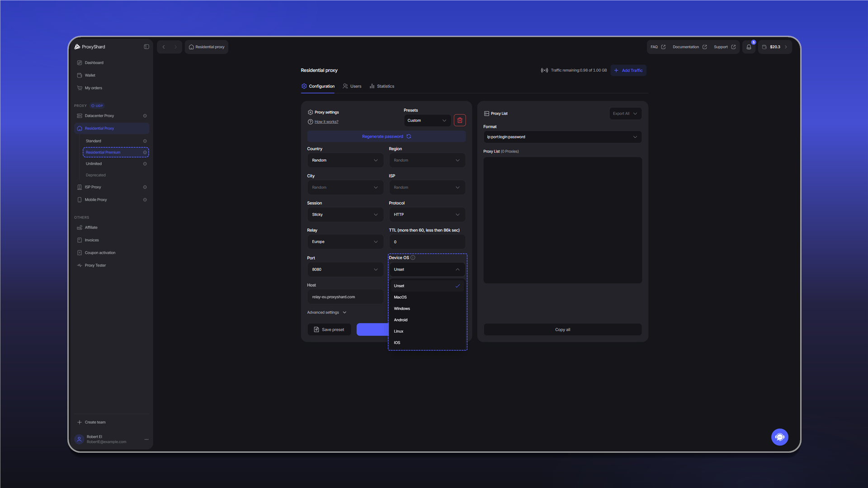The image size is (868, 488).
Task: Click Regenerate password button
Action: coord(386,136)
